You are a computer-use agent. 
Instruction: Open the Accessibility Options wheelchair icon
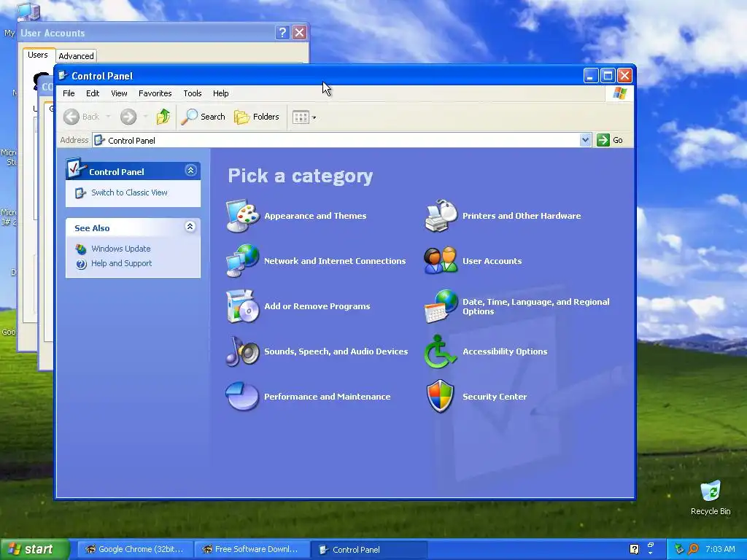441,351
